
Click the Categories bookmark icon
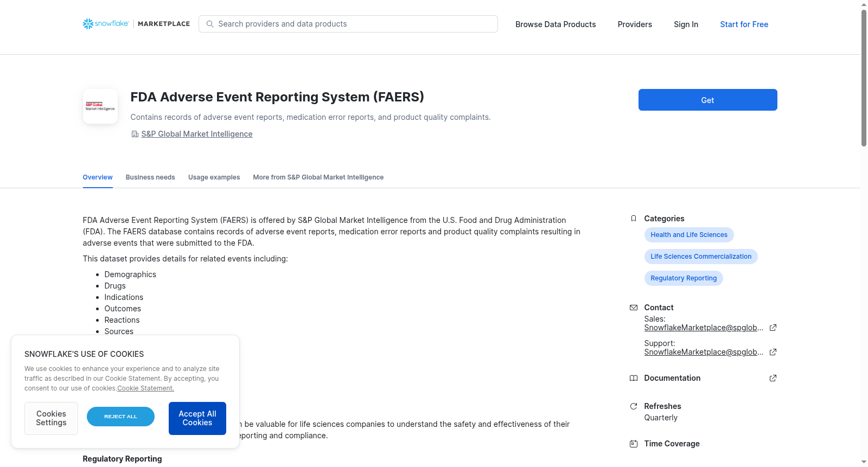[x=634, y=219]
